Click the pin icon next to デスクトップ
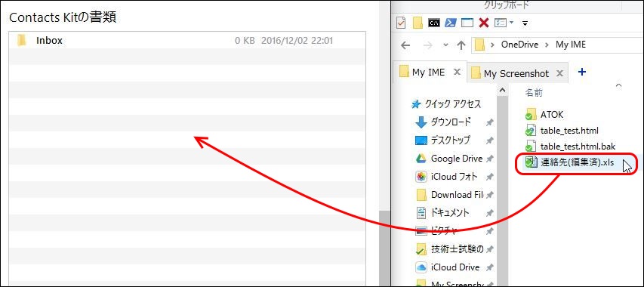The image size is (644, 287). click(x=489, y=140)
